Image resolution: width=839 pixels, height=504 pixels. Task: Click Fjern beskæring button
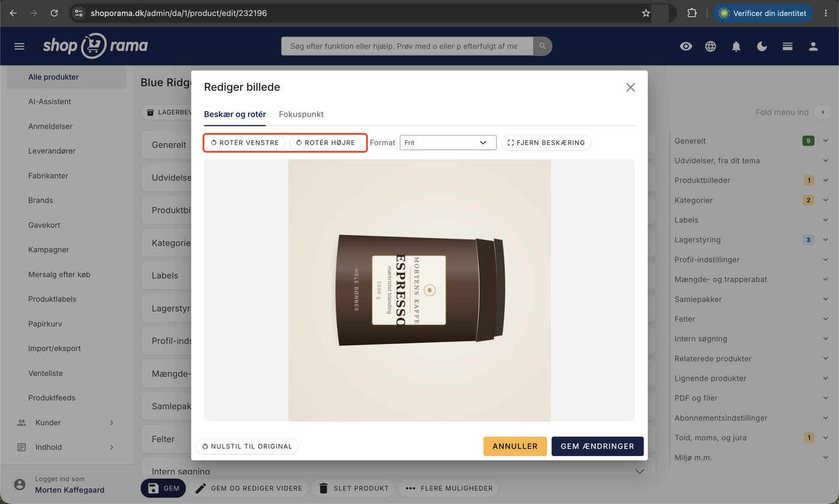[x=546, y=143]
